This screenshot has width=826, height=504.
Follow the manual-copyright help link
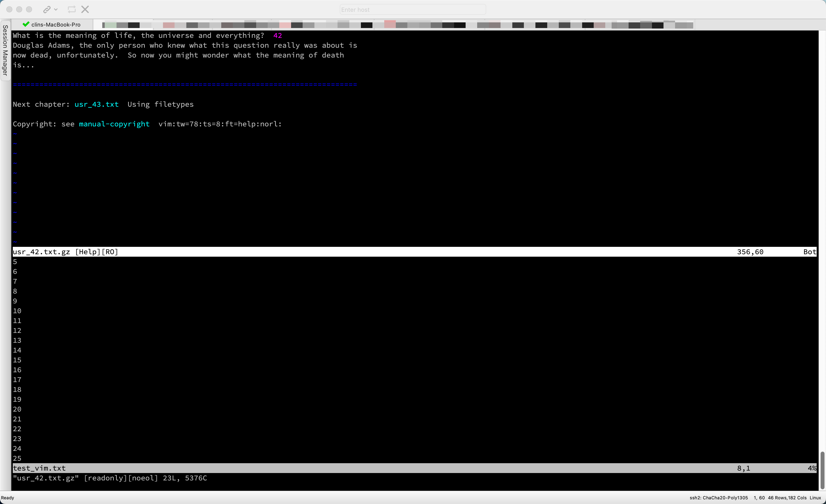(x=114, y=124)
